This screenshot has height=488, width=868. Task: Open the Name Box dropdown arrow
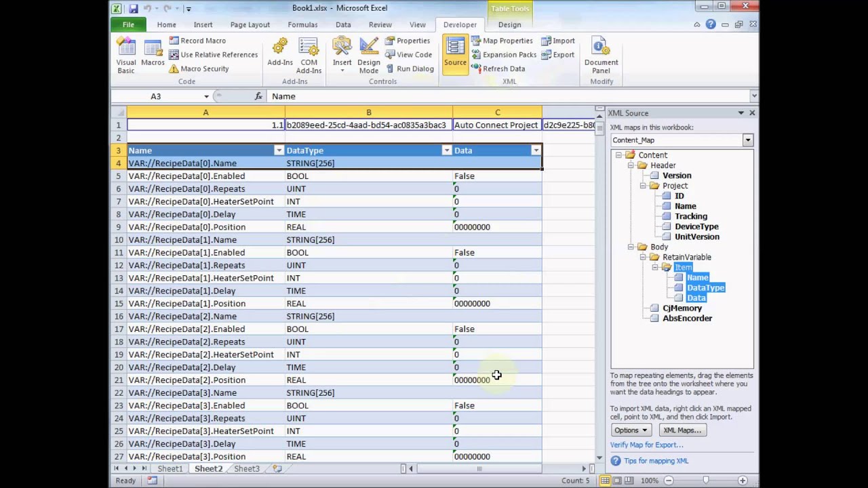(206, 96)
